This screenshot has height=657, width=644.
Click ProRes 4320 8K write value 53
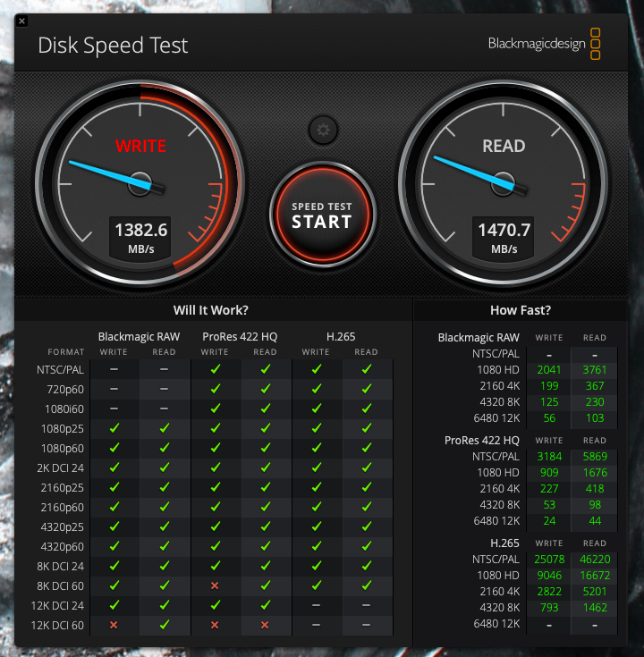pos(549,504)
